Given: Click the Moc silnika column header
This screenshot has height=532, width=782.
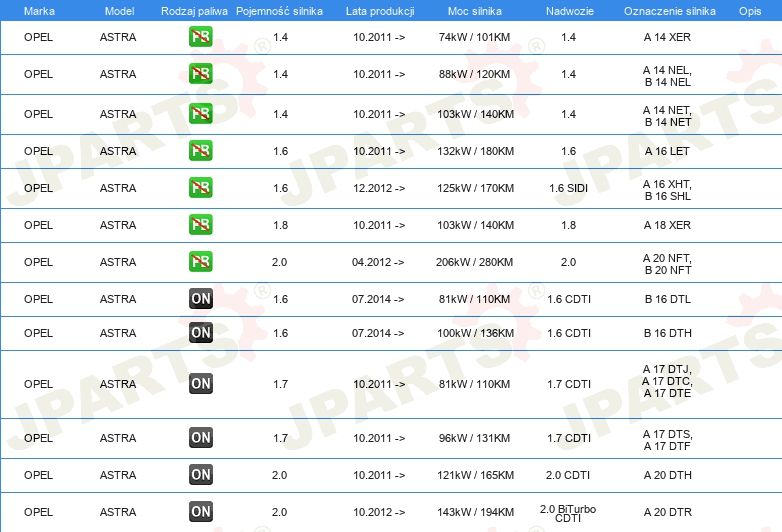Looking at the screenshot, I should [x=475, y=10].
